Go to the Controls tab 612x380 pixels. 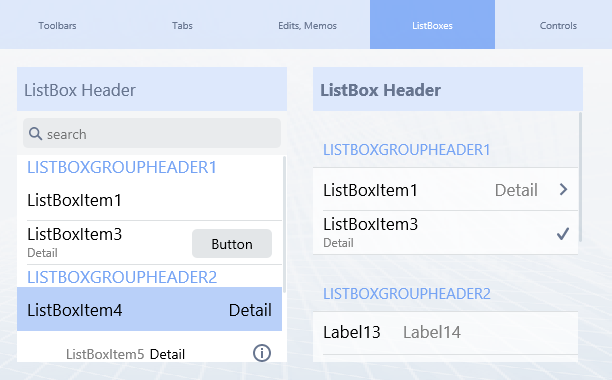[x=558, y=25]
